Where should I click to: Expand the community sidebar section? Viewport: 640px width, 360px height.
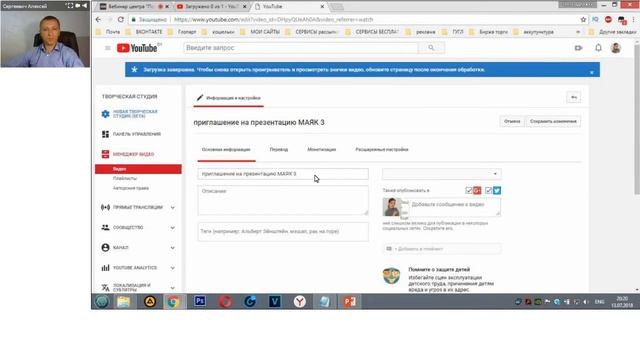[x=173, y=228]
